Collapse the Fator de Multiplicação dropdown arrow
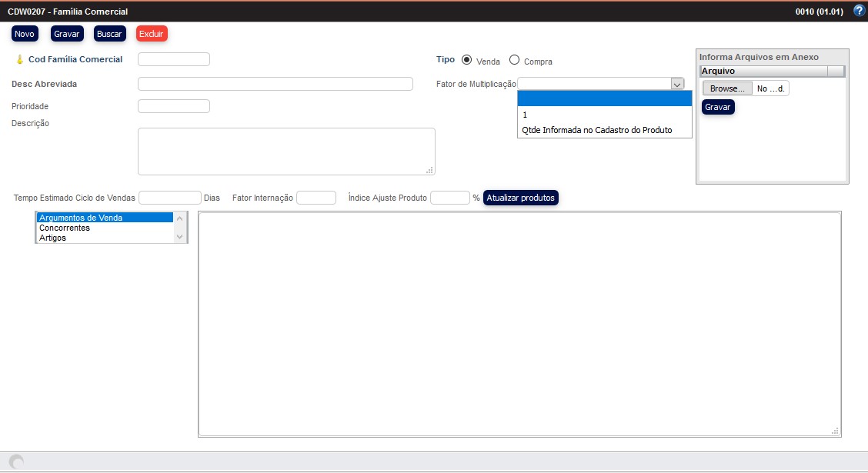Screen dimensions: 868x473 pos(677,84)
